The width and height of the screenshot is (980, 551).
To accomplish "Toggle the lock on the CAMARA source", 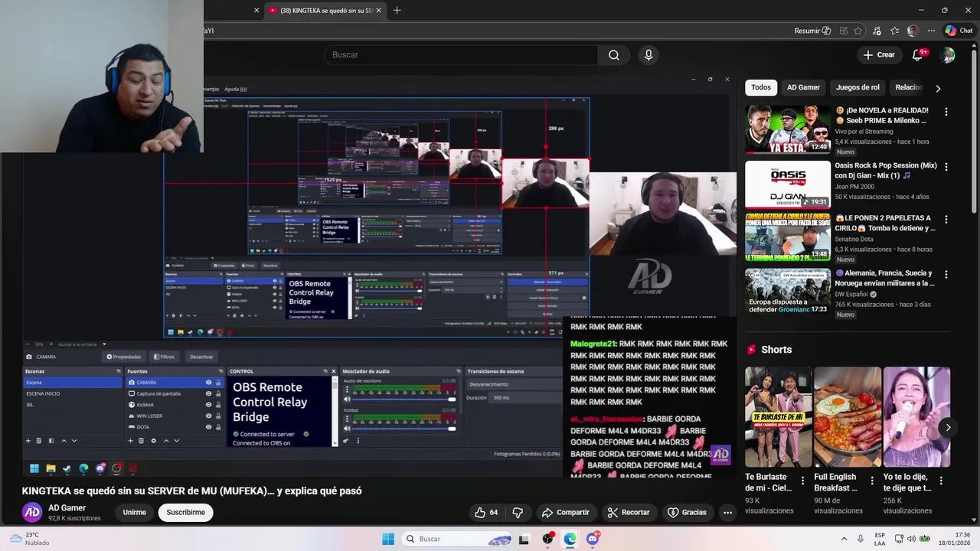I will pyautogui.click(x=218, y=383).
